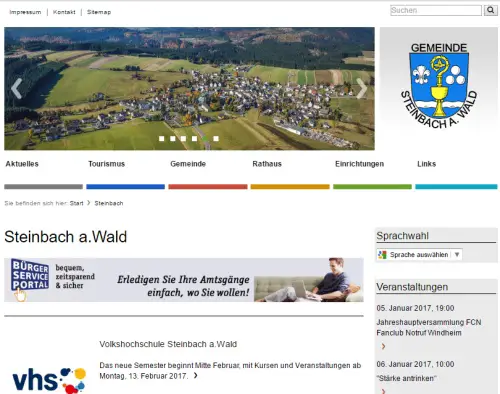The height and width of the screenshot is (394, 500).
Task: Open Start in the breadcrumb
Action: pyautogui.click(x=76, y=203)
